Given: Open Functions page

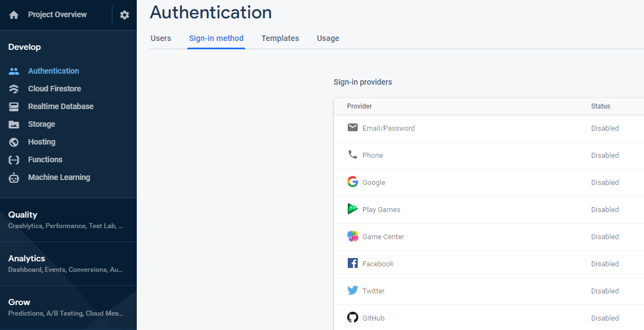Looking at the screenshot, I should point(45,159).
